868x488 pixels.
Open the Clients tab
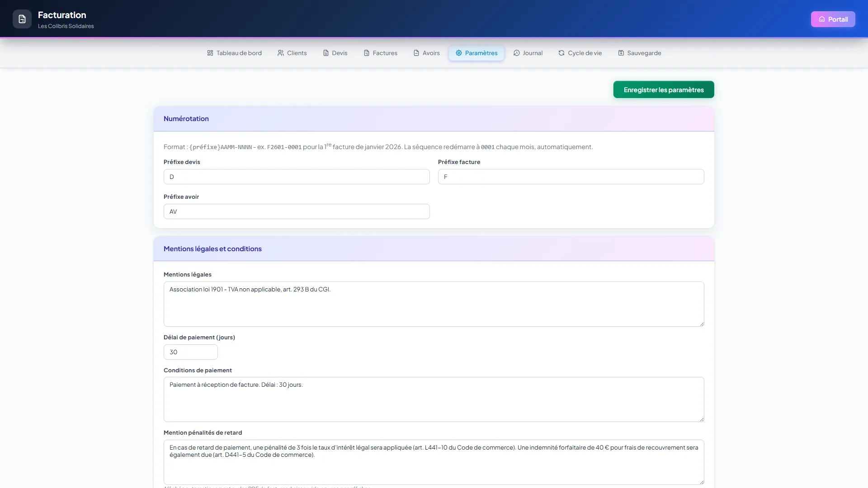(292, 53)
